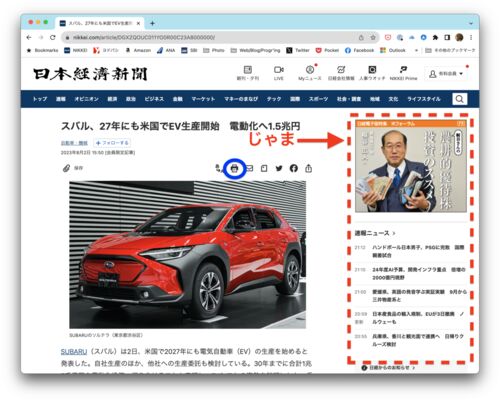Expand the tab search chevron in the tab strip

[x=471, y=23]
